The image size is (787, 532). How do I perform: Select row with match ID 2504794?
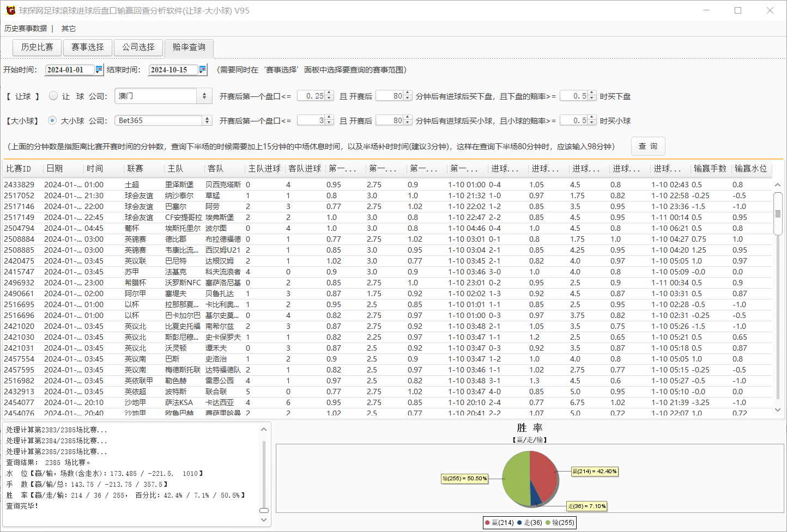388,228
